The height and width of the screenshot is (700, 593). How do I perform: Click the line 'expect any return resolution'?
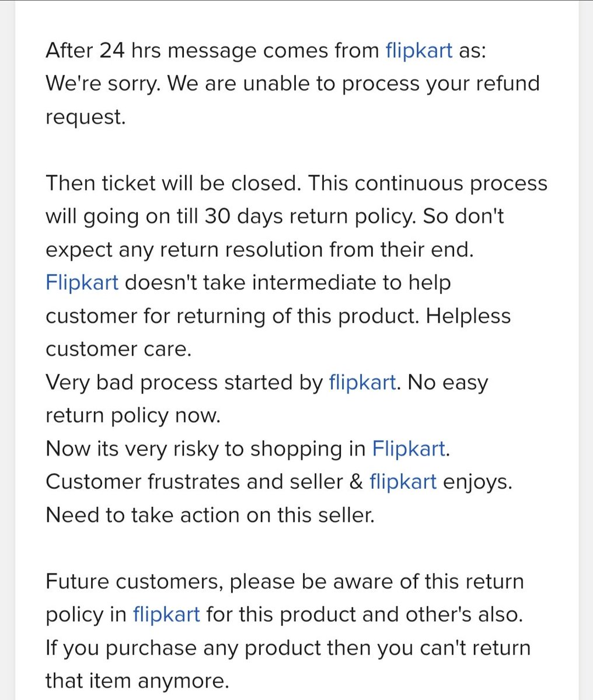click(x=260, y=250)
